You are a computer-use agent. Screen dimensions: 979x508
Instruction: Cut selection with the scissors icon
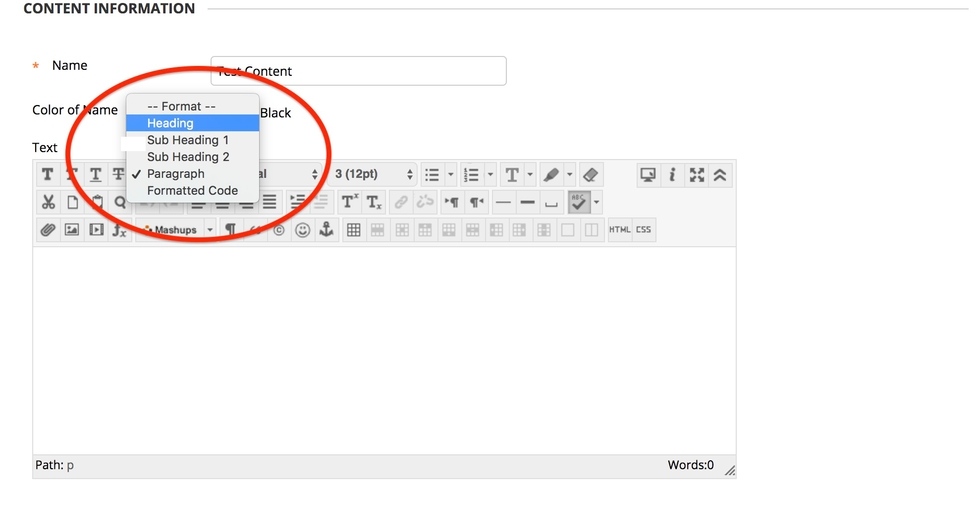tap(47, 202)
